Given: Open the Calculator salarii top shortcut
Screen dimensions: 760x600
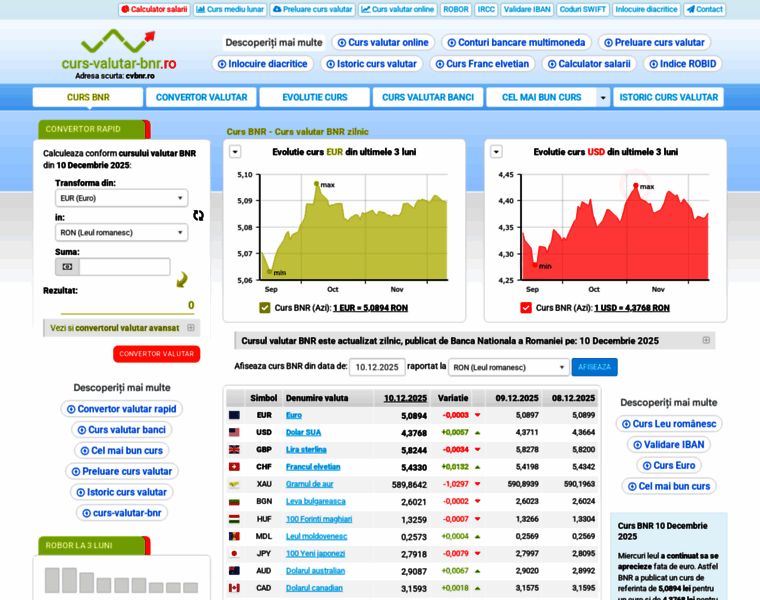Looking at the screenshot, I should coord(154,9).
